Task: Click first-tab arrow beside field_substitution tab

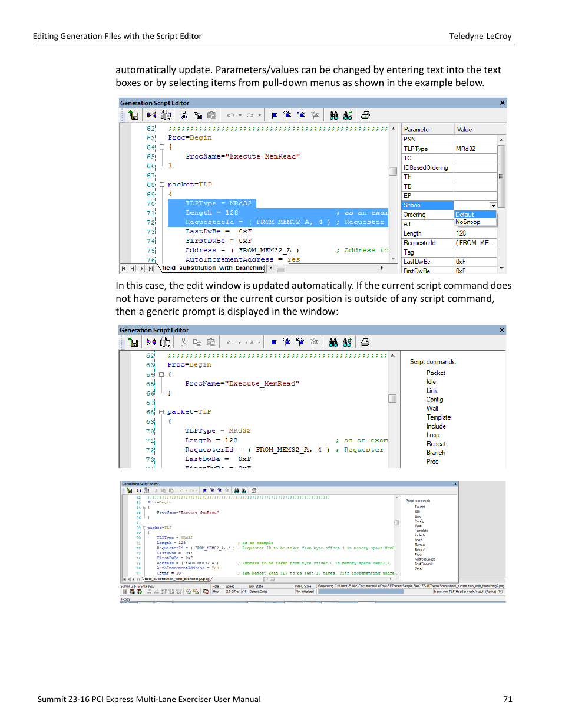Action: 124,269
